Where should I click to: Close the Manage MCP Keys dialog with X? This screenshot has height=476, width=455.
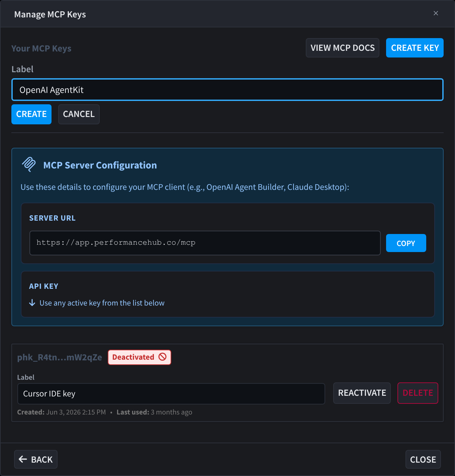point(436,13)
